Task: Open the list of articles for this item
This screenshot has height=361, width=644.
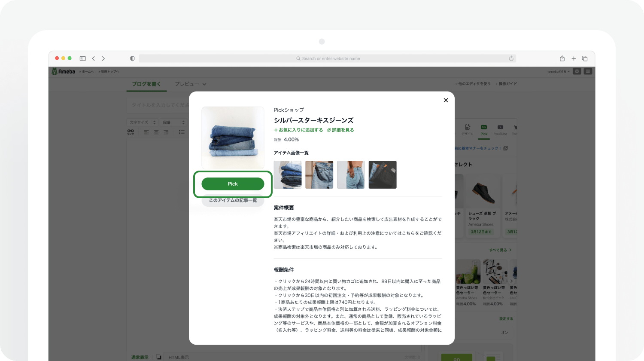Action: (233, 200)
